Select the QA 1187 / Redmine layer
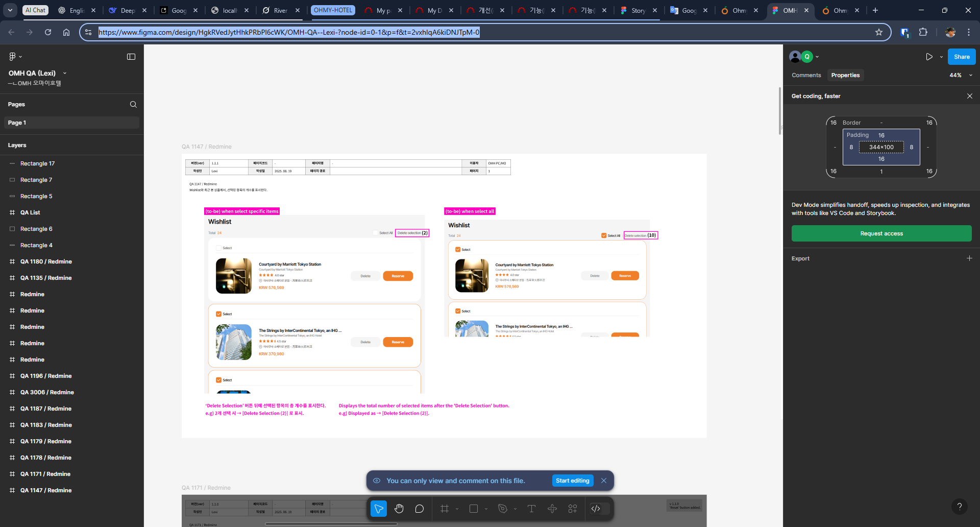 coord(71,409)
